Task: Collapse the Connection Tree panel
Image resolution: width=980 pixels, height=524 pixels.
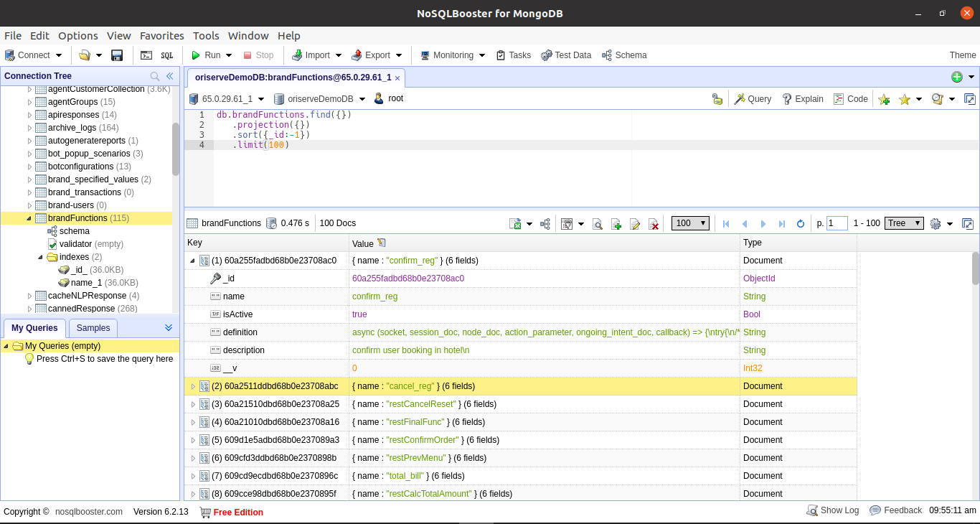Action: point(170,76)
